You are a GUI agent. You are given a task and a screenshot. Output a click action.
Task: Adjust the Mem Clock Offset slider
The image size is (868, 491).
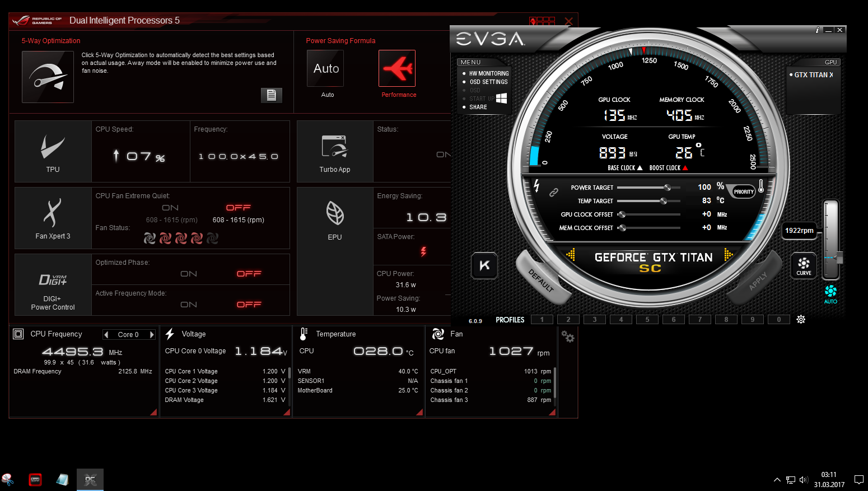coord(648,228)
